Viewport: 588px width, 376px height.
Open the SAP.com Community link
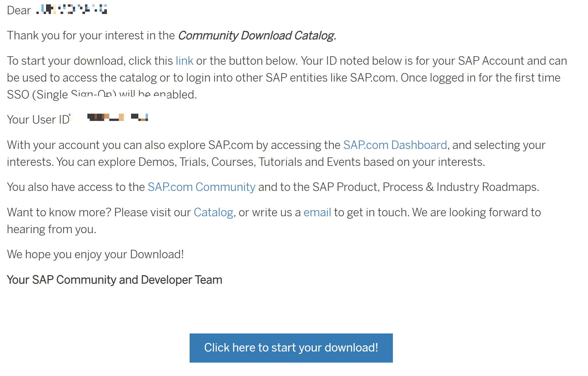[x=201, y=187]
